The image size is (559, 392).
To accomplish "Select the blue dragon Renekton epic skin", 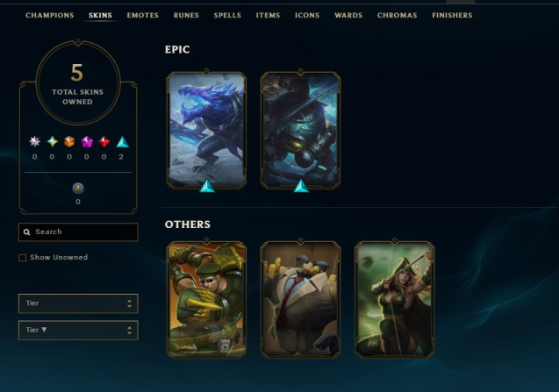I will 206,130.
